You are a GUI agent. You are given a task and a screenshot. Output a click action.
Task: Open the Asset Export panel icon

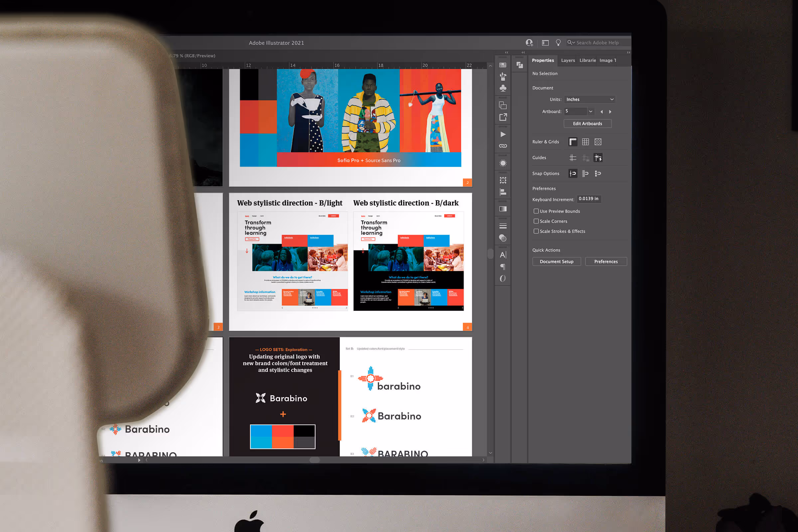(503, 117)
